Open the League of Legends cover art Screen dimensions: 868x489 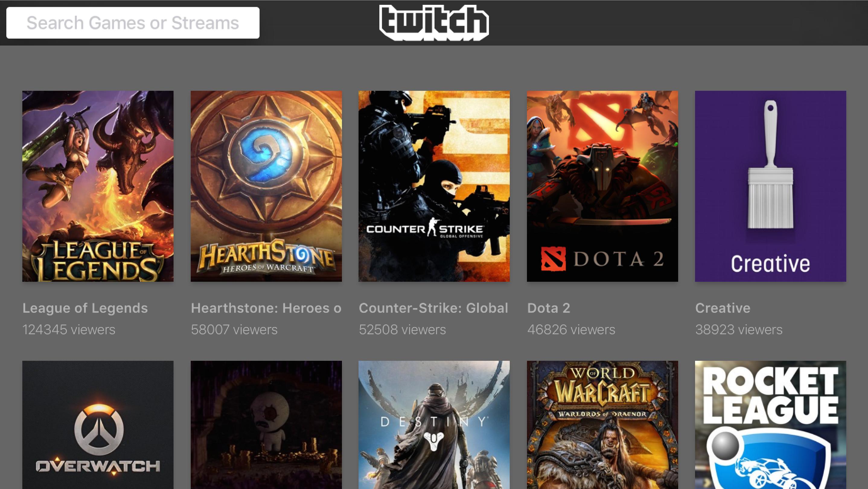(98, 186)
